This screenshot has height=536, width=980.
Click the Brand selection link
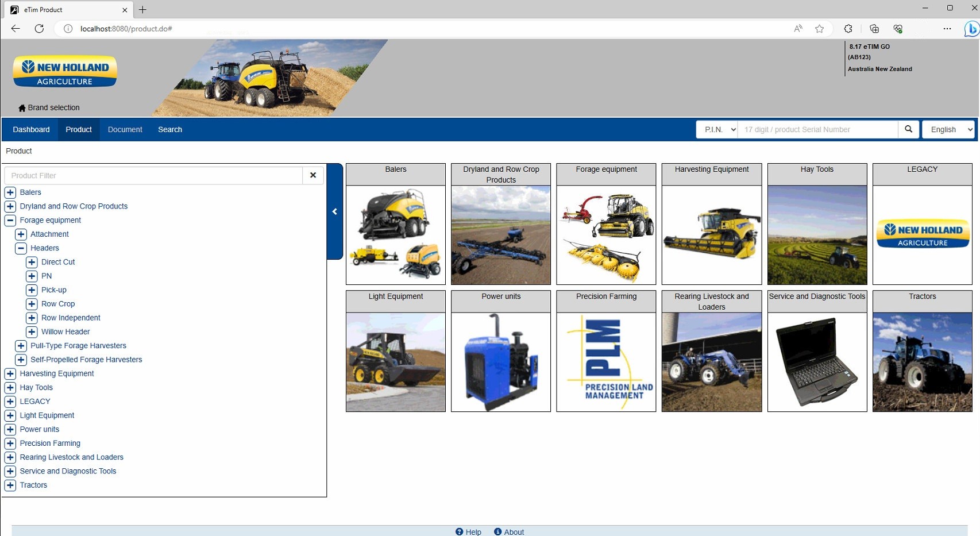click(x=53, y=108)
